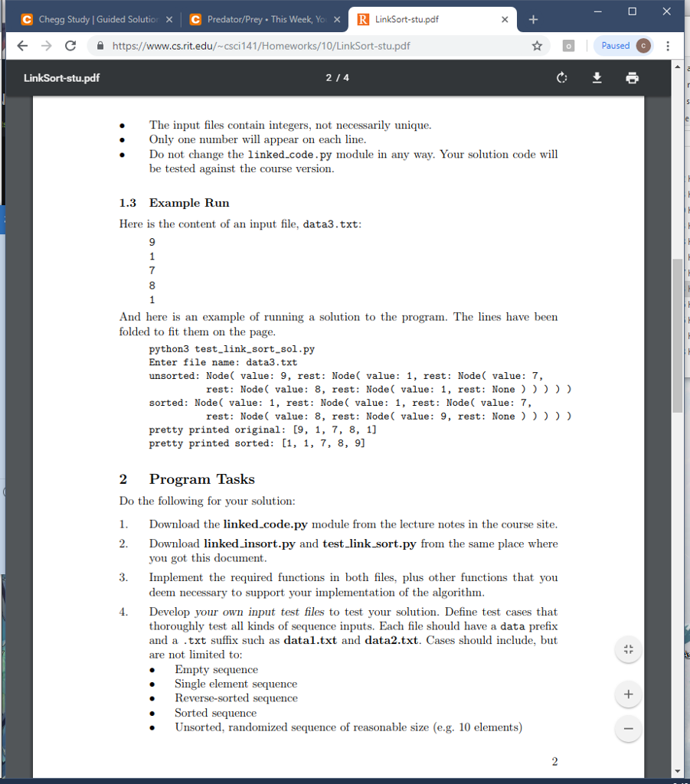
Task: Reload the current page
Action: [x=70, y=46]
